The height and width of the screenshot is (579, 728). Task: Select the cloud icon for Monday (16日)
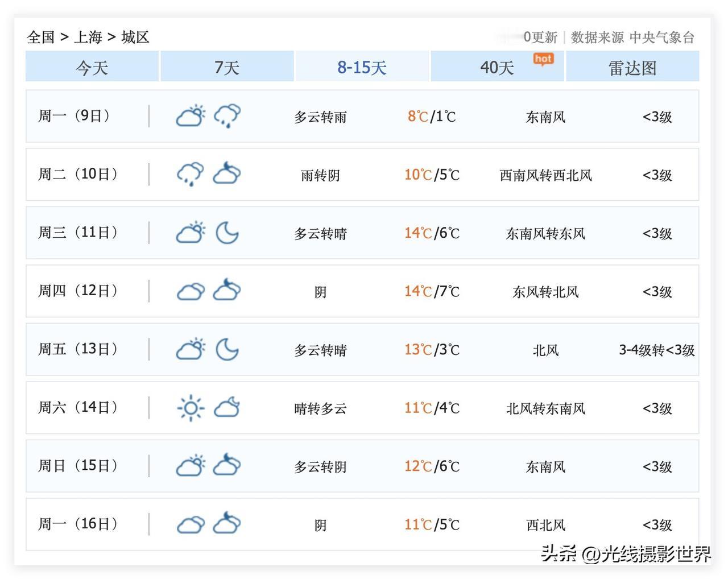191,524
